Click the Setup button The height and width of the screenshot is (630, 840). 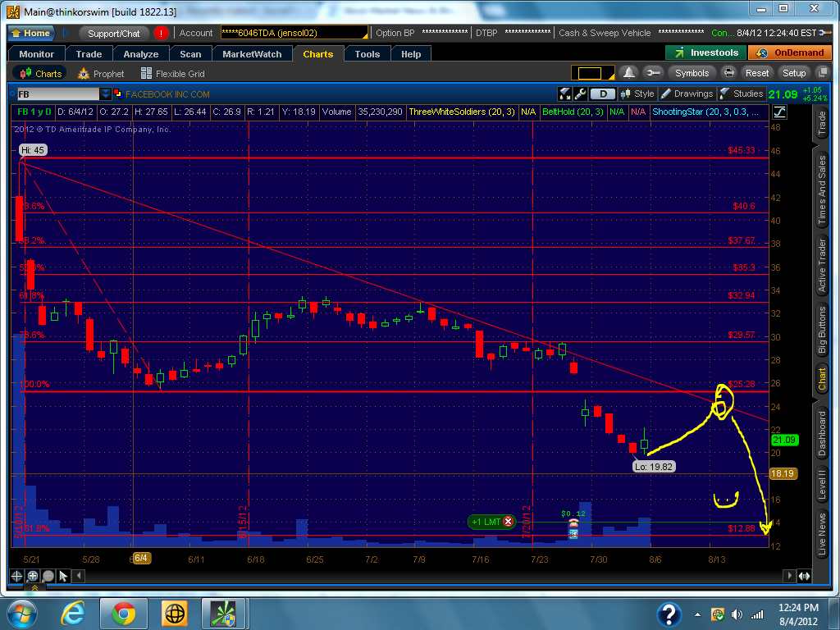794,73
